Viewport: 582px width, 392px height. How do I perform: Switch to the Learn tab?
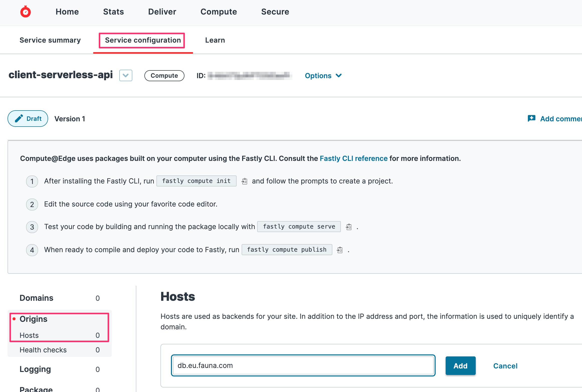click(215, 40)
